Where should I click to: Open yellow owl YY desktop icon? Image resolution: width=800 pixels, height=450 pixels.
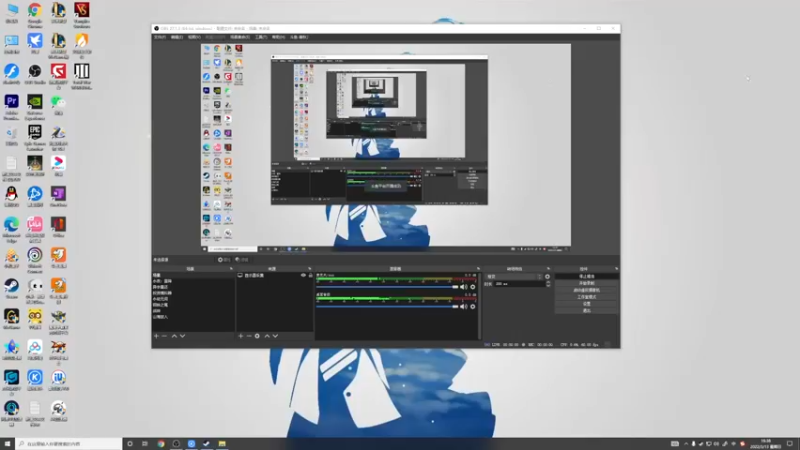pyautogui.click(x=35, y=320)
